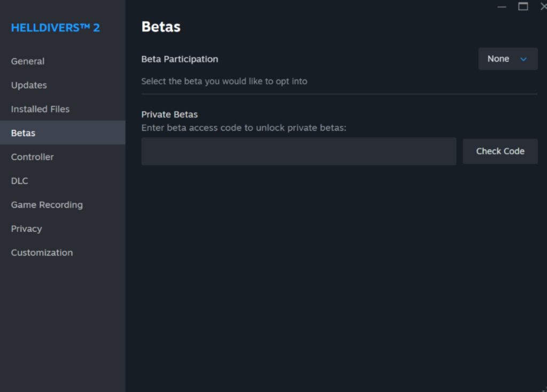The height and width of the screenshot is (392, 547).
Task: Select Installed Files in the sidebar
Action: click(40, 109)
